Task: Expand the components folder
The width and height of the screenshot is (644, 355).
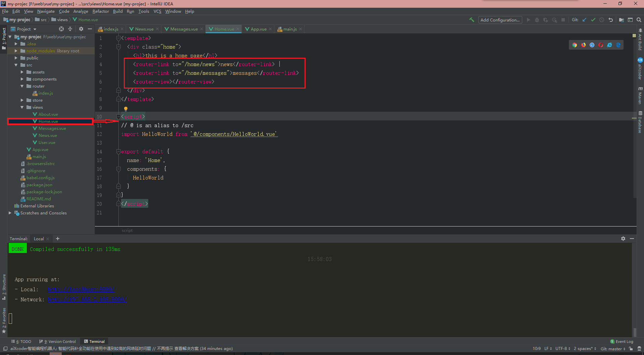Action: coord(22,79)
